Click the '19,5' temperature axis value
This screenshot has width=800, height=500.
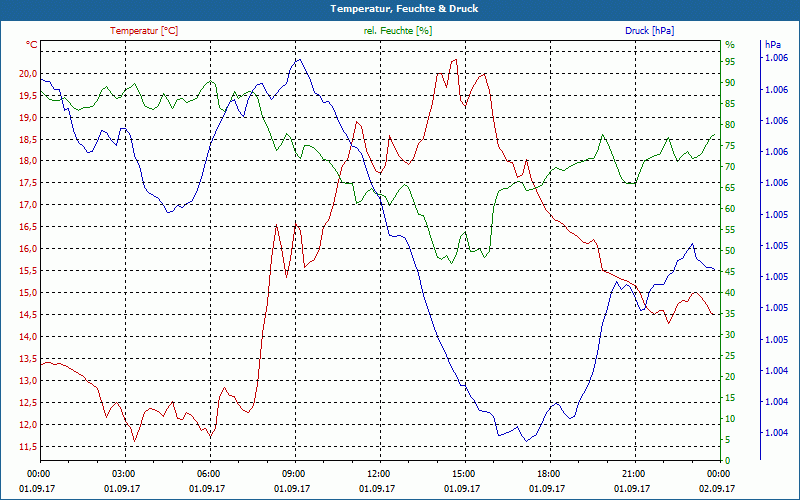pyautogui.click(x=28, y=95)
